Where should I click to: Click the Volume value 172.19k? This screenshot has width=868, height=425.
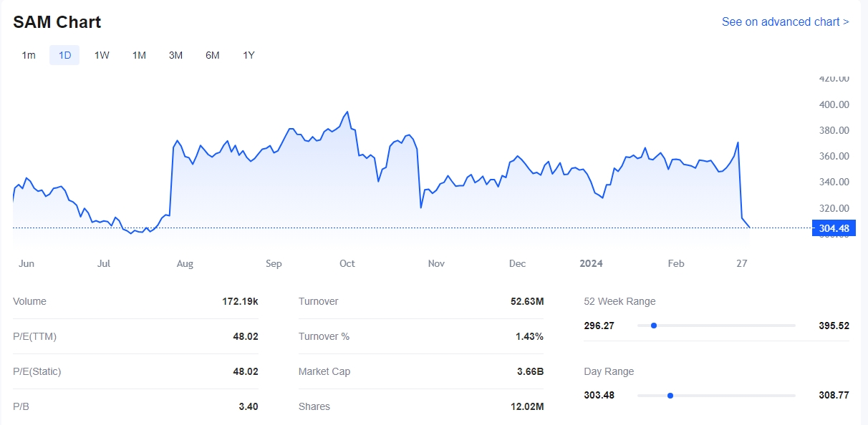[x=240, y=301]
